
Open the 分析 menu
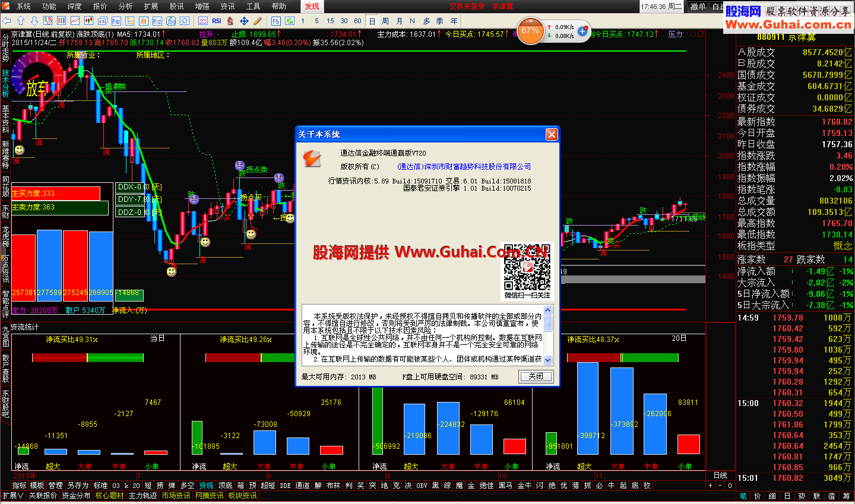(x=126, y=7)
